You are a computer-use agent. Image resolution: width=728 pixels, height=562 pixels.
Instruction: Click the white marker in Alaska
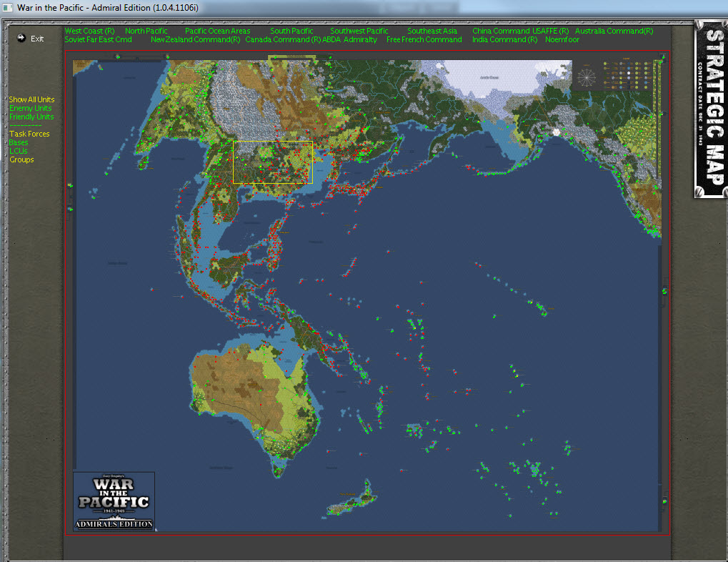click(x=557, y=132)
